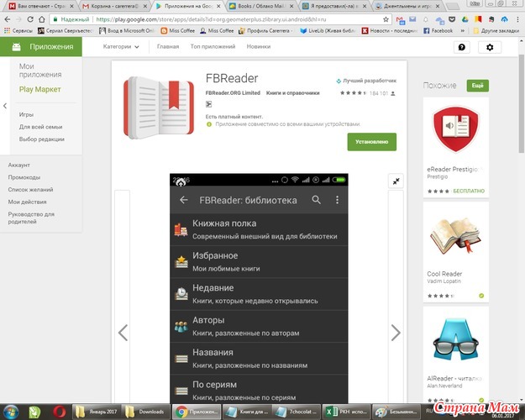The image size is (525, 420).
Task: Open the Новинки tab
Action: point(259,46)
